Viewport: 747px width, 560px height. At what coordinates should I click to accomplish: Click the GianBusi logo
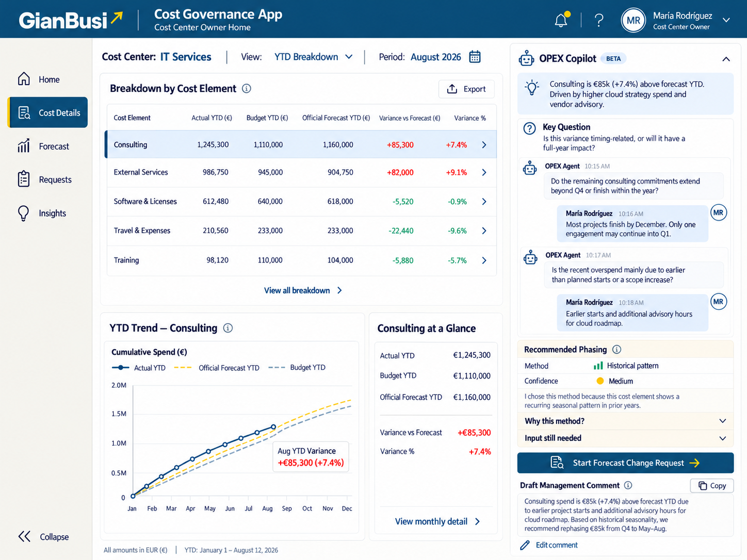point(71,20)
